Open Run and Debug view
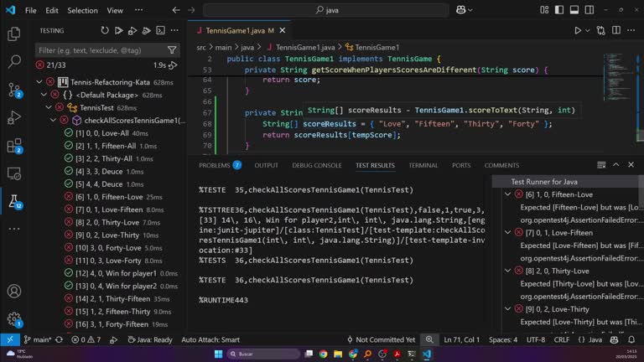This screenshot has height=362, width=644. tap(14, 117)
